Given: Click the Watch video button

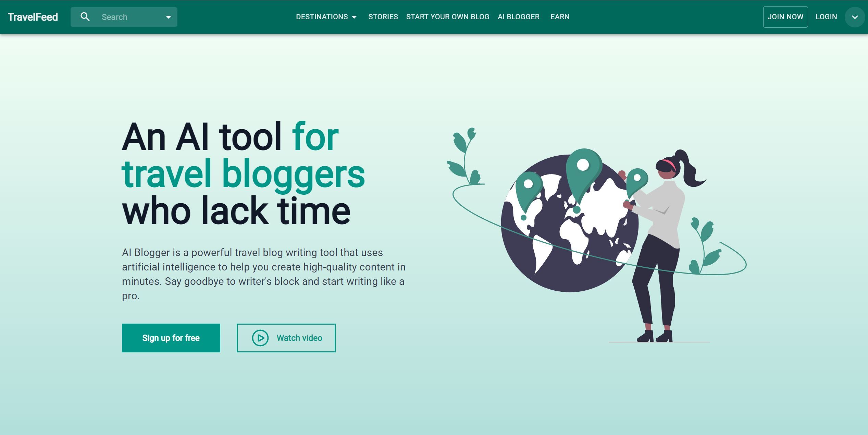Looking at the screenshot, I should coord(286,337).
